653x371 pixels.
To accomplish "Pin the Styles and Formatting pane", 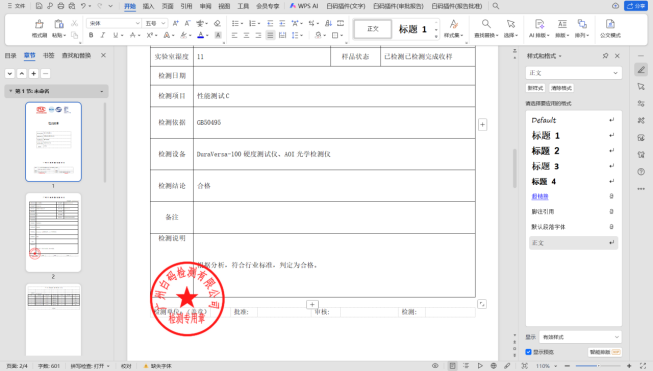I will coord(605,55).
